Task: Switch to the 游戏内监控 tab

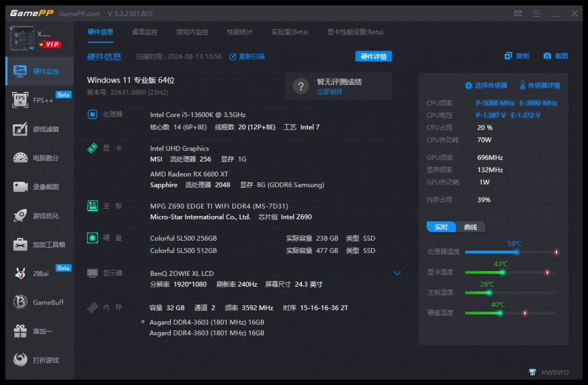Action: 192,32
